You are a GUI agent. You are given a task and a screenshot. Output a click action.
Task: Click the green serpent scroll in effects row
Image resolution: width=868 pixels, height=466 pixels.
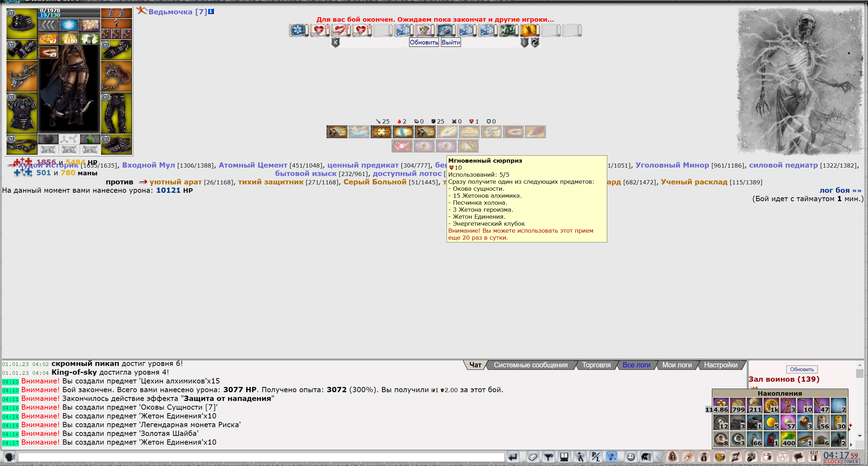point(509,30)
